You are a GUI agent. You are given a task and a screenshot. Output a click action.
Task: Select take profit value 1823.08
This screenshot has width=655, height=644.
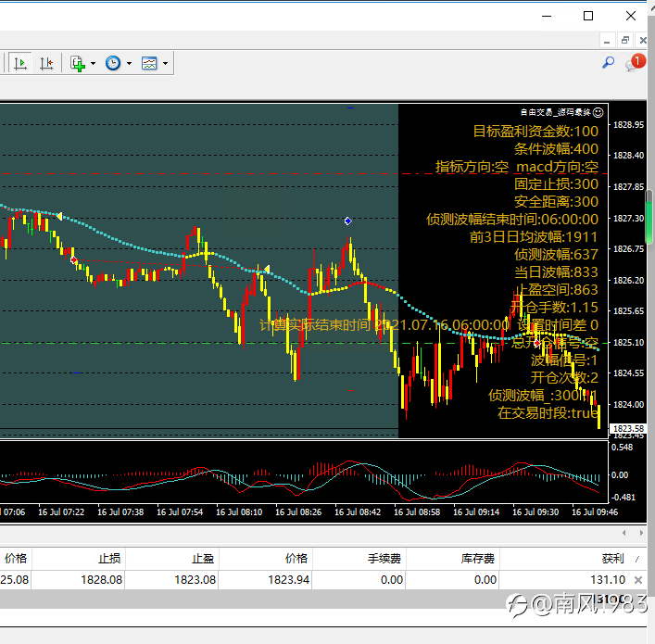pyautogui.click(x=195, y=580)
